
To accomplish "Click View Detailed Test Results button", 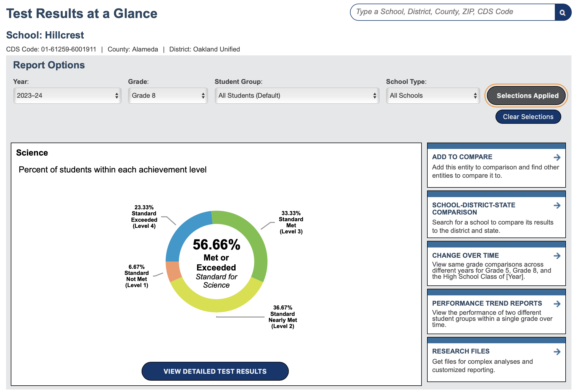I will (215, 371).
